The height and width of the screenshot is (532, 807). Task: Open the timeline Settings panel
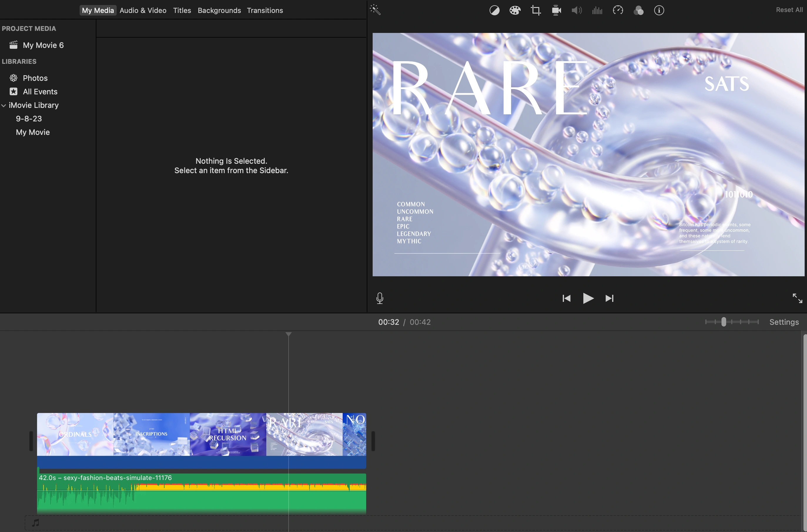(784, 322)
